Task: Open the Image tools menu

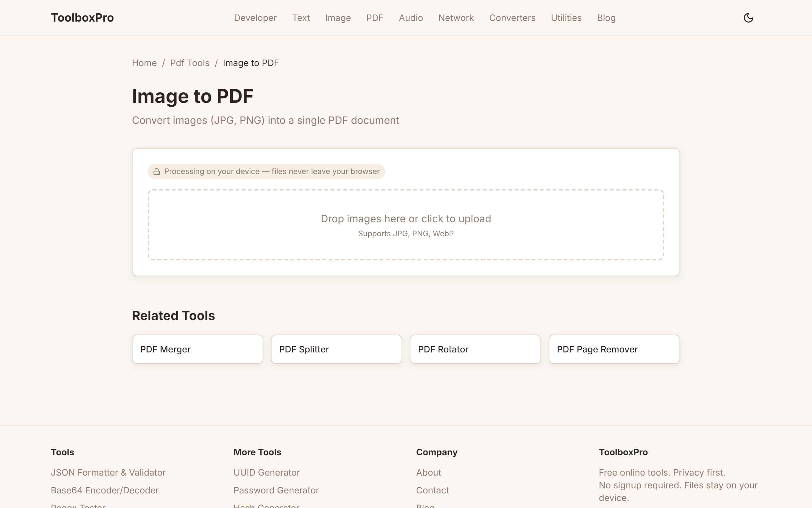Action: tap(338, 18)
